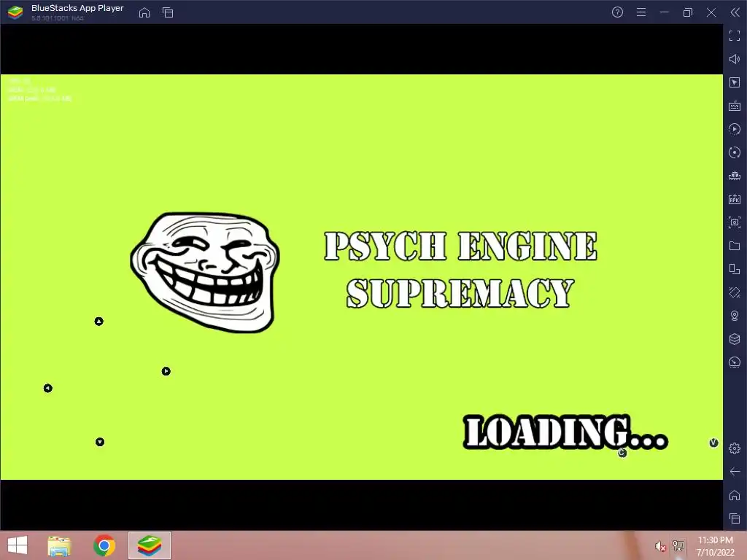Open the Windows Start menu
The image size is (747, 560).
coord(18,545)
